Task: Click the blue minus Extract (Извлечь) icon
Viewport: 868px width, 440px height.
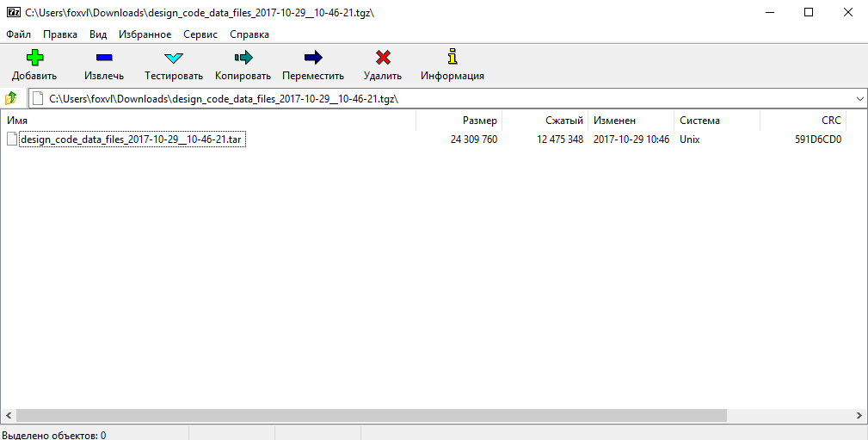Action: point(104,57)
